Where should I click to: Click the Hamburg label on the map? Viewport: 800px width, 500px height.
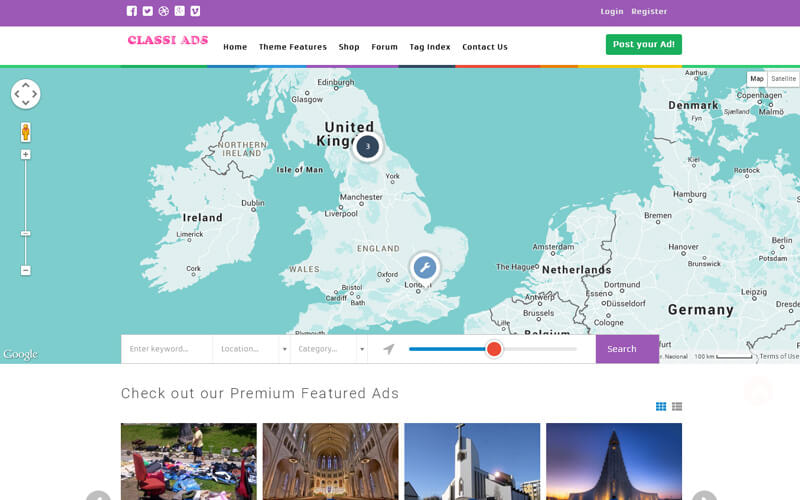click(690, 194)
